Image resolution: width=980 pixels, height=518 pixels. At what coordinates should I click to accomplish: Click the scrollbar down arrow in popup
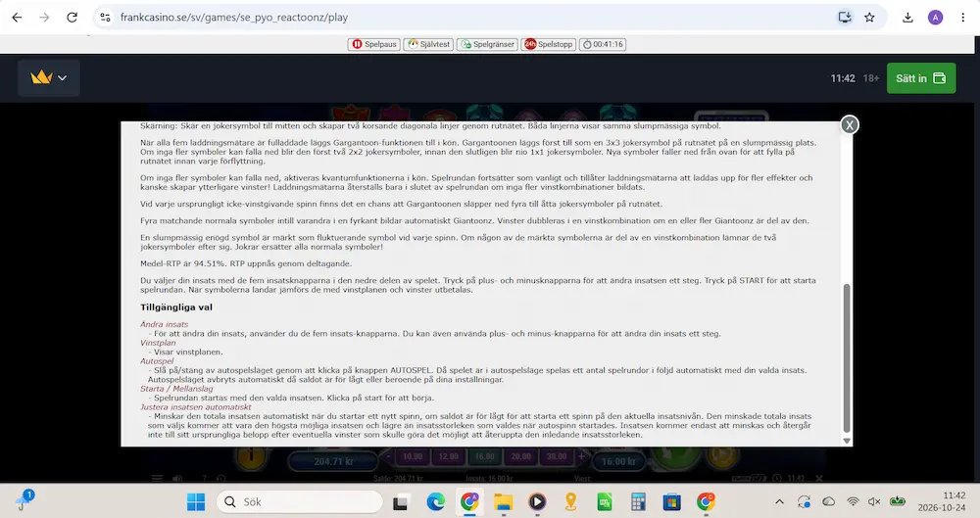click(847, 441)
